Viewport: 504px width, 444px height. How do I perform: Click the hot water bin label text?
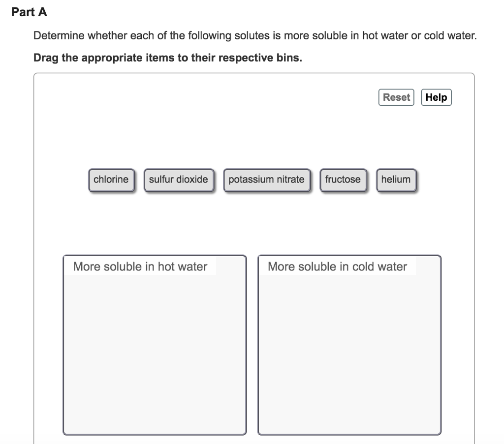[139, 266]
